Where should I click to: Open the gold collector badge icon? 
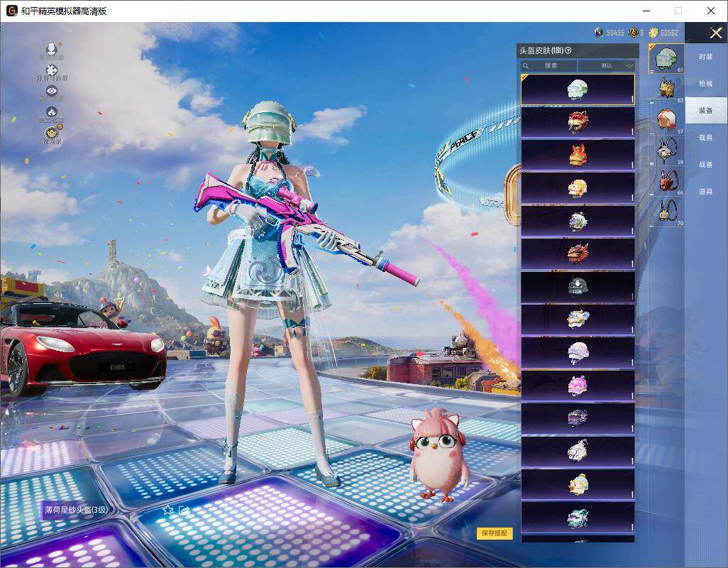point(52,133)
